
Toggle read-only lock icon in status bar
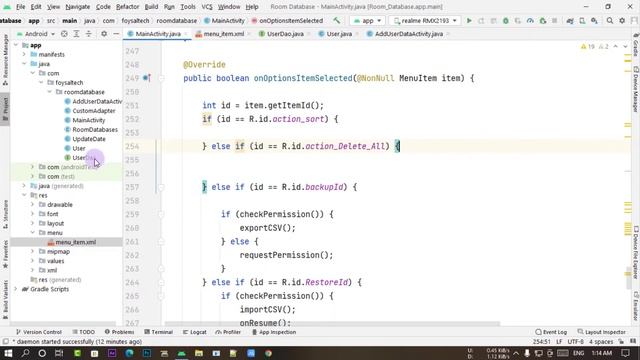coord(621,342)
